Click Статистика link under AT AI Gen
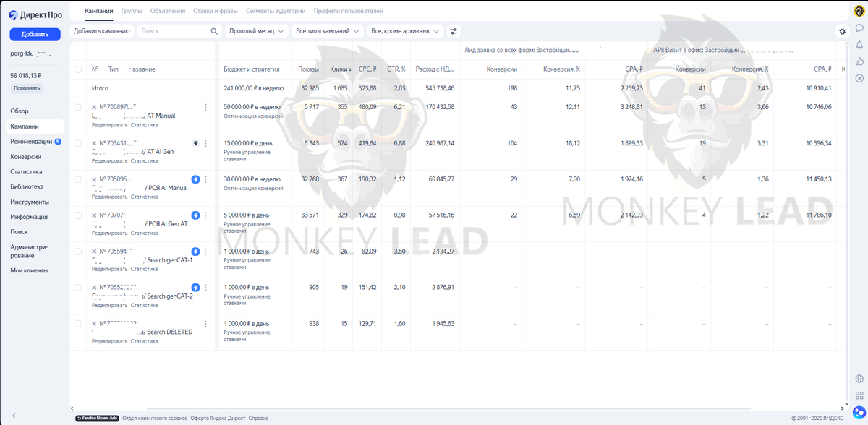868x425 pixels. [144, 160]
